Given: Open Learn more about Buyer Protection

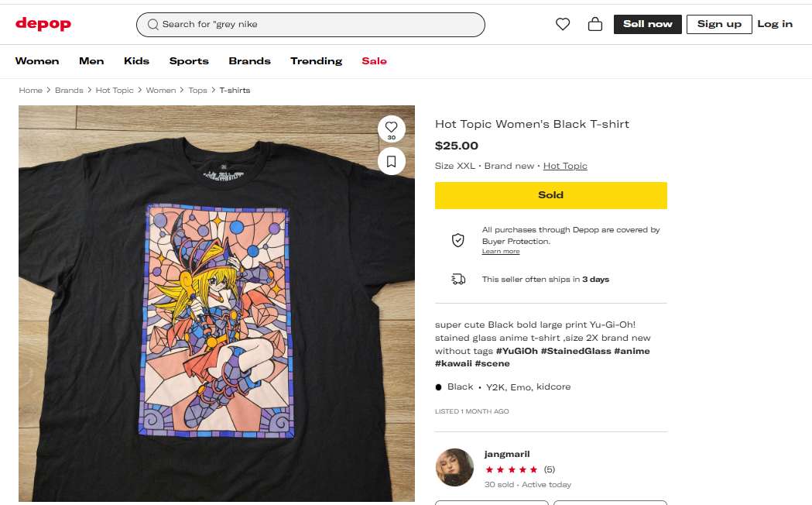Looking at the screenshot, I should (501, 252).
